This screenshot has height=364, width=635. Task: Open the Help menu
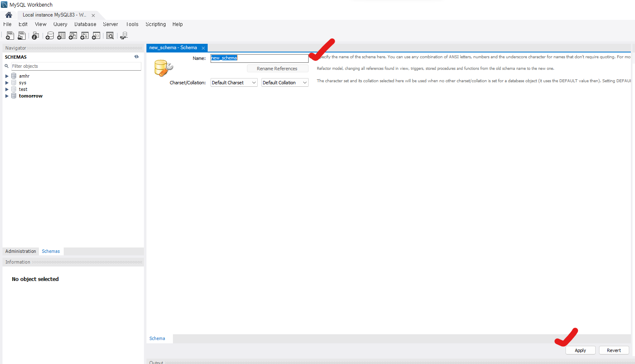[x=177, y=24]
